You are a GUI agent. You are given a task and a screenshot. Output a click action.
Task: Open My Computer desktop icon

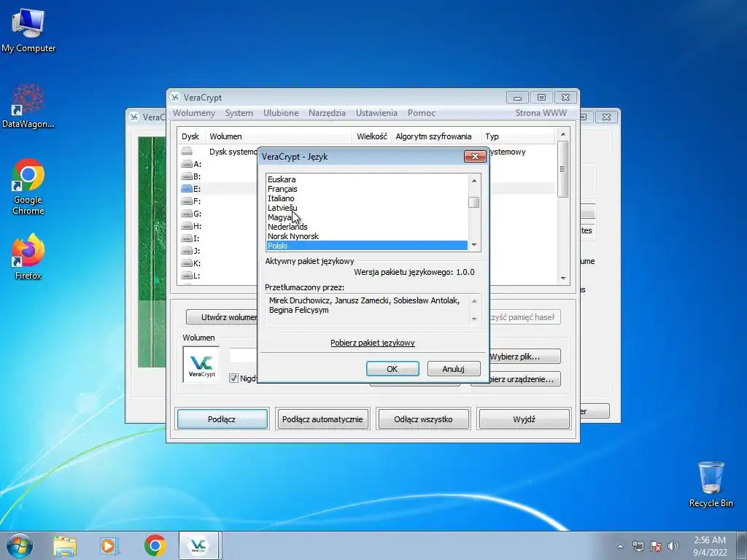(28, 30)
